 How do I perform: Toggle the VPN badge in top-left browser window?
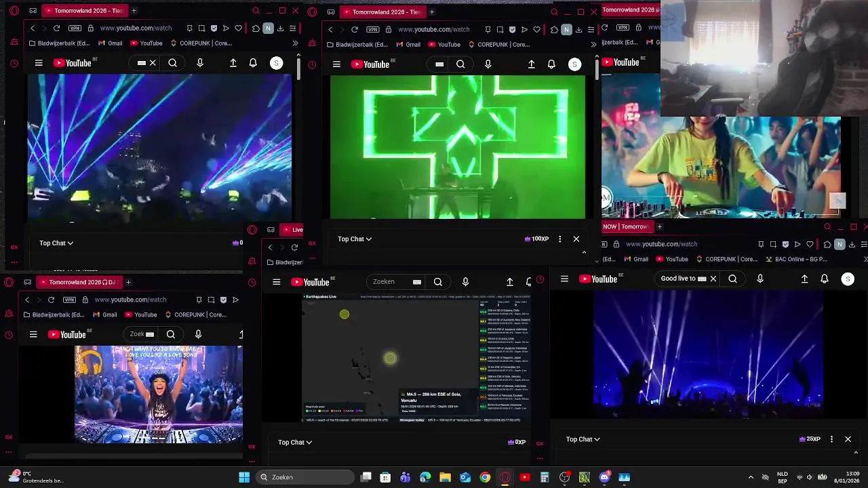75,28
